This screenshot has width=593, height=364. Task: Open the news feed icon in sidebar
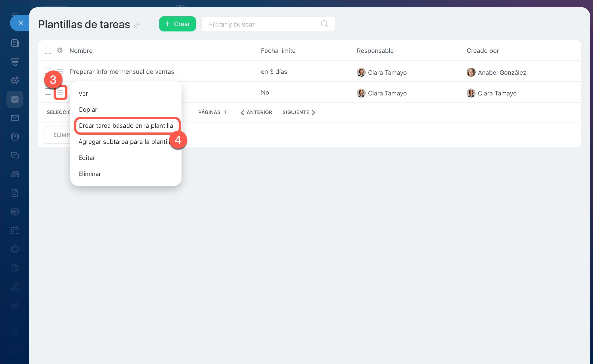[x=15, y=43]
